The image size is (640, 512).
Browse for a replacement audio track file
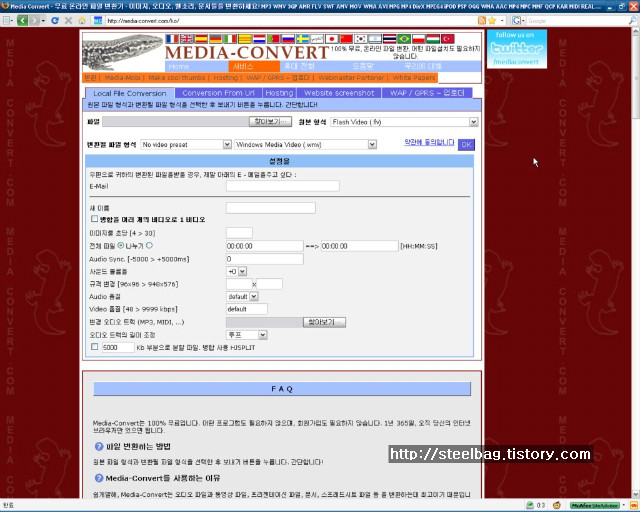pyautogui.click(x=324, y=322)
